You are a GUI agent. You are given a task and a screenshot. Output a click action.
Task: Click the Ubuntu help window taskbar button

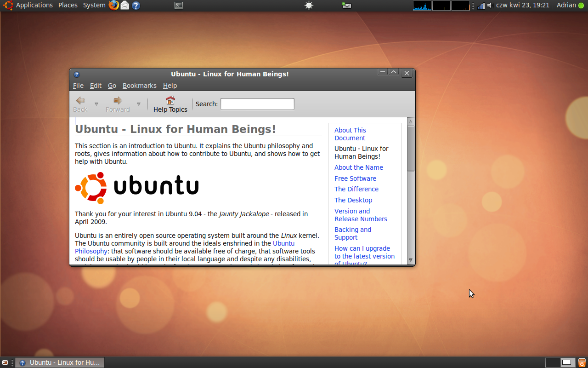(x=60, y=362)
